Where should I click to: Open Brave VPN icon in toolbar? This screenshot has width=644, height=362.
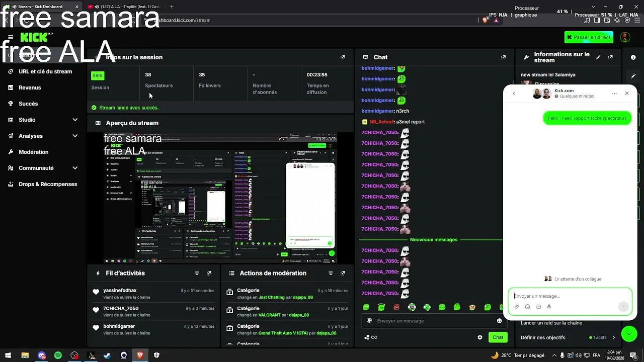pyautogui.click(x=627, y=20)
